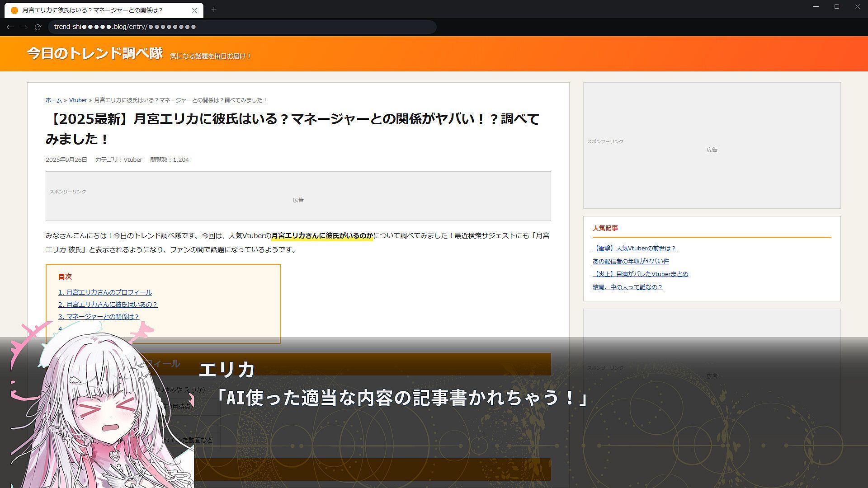Open popular article 【衝撃】人気Vtuberの前世は？
This screenshot has width=868, height=488.
[634, 248]
